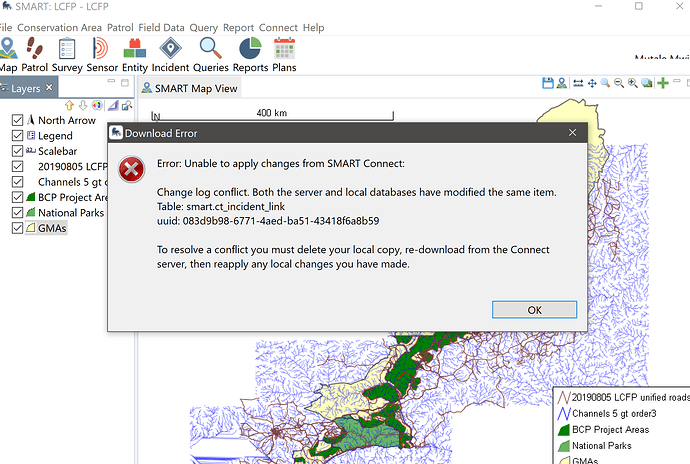This screenshot has height=464, width=690.
Task: Open the File menu
Action: tap(6, 27)
